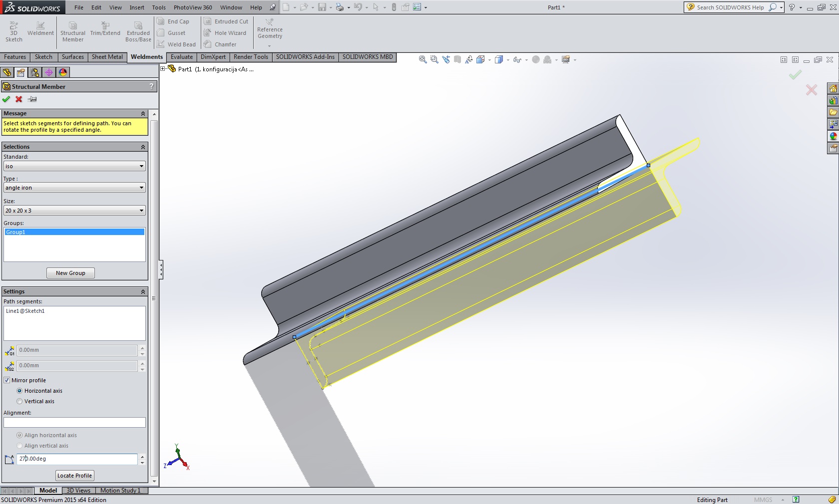839x504 pixels.
Task: Pin the Structural Member panel with pushpin
Action: pos(32,99)
